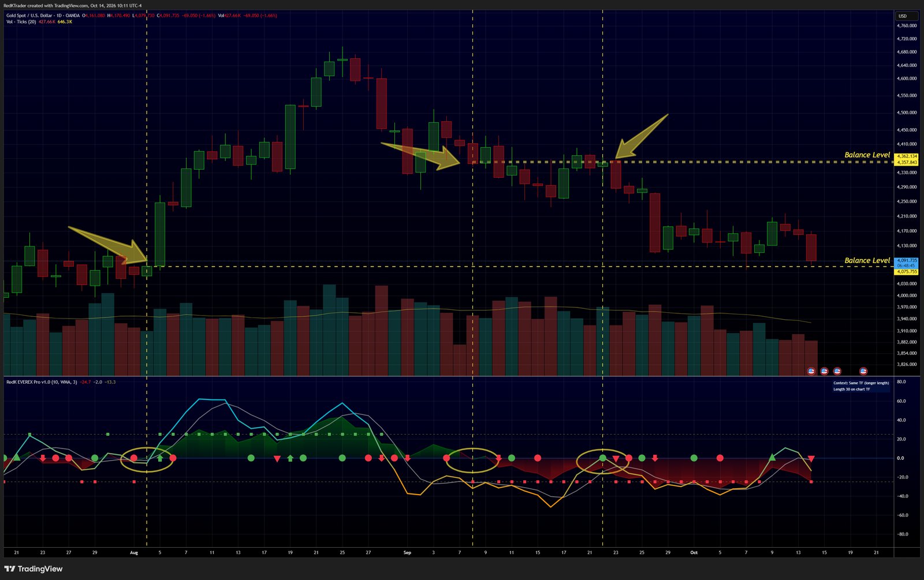Click the RedKTrader created with TradingView.com header
This screenshot has height=580, width=924.
pyautogui.click(x=72, y=6)
